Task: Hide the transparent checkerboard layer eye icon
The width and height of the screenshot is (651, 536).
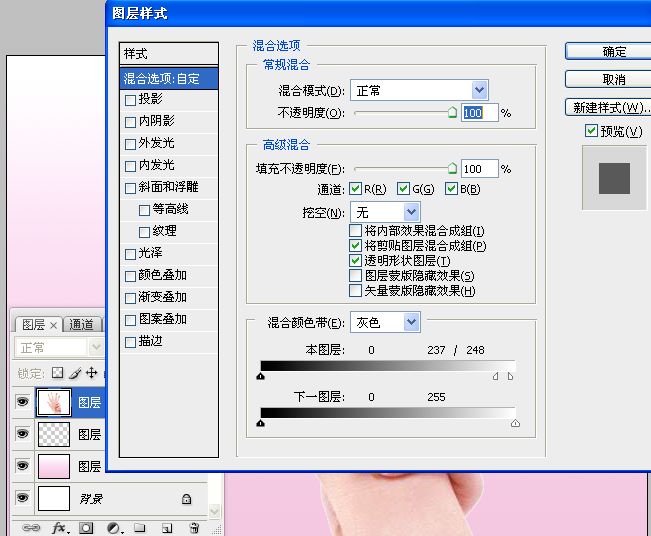Action: [x=22, y=433]
